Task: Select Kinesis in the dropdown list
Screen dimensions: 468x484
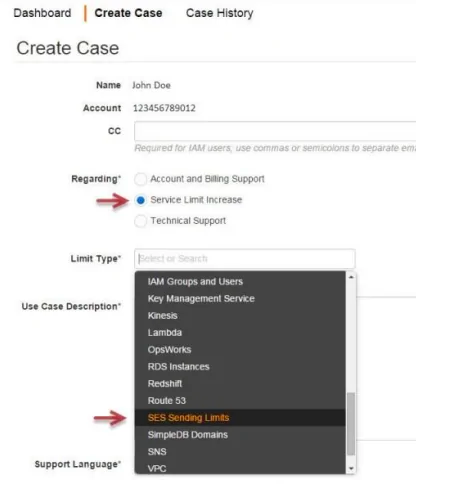Action: click(x=240, y=316)
